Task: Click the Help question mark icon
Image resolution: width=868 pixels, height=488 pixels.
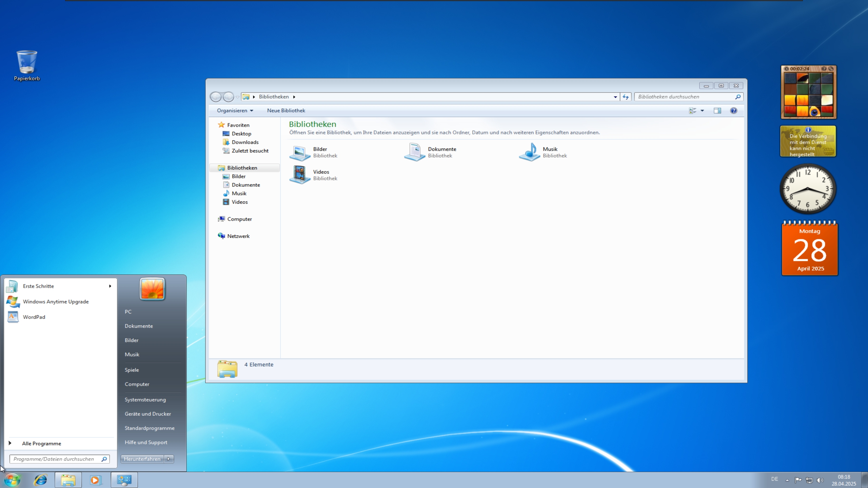Action: [x=733, y=111]
